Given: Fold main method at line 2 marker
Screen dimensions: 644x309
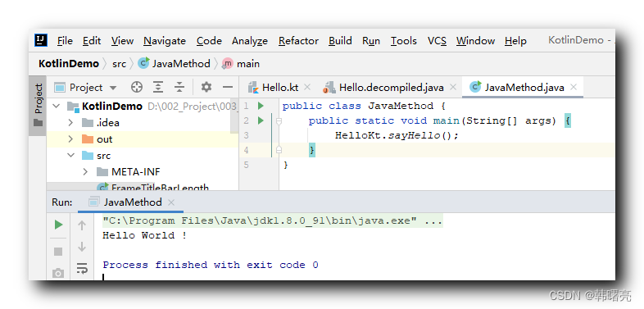Looking at the screenshot, I should tap(279, 120).
